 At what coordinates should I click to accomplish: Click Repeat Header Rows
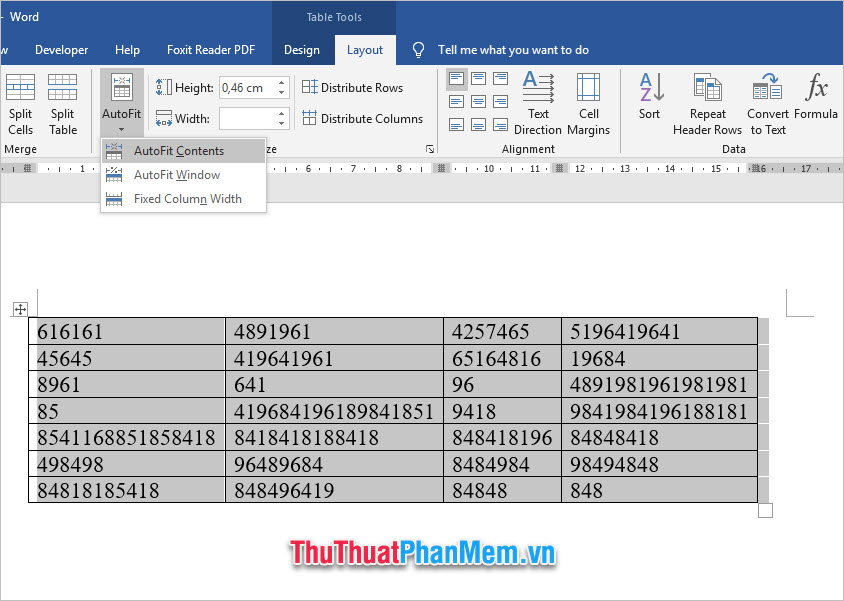[707, 103]
